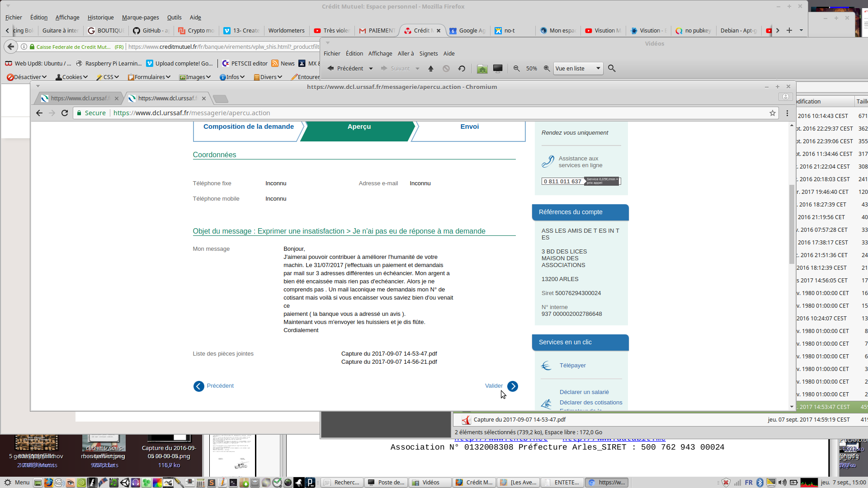
Task: Click the reload icon in file manager toolbar
Action: 462,69
